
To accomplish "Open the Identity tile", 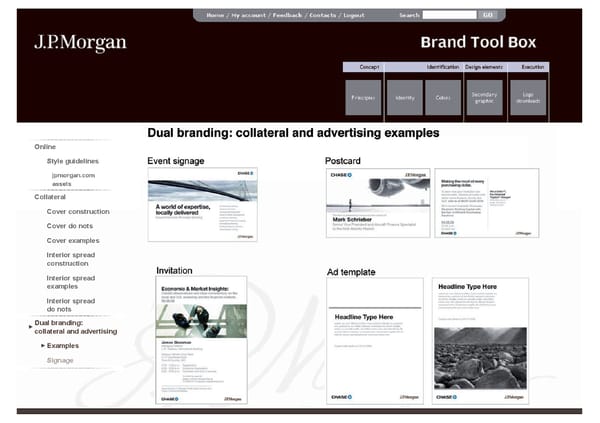I will (404, 98).
